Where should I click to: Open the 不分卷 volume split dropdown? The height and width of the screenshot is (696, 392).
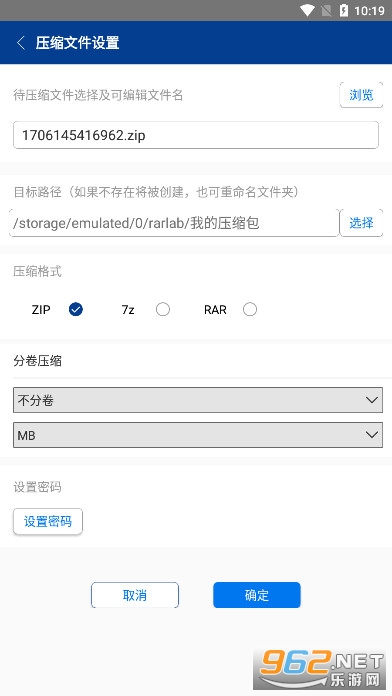point(198,400)
